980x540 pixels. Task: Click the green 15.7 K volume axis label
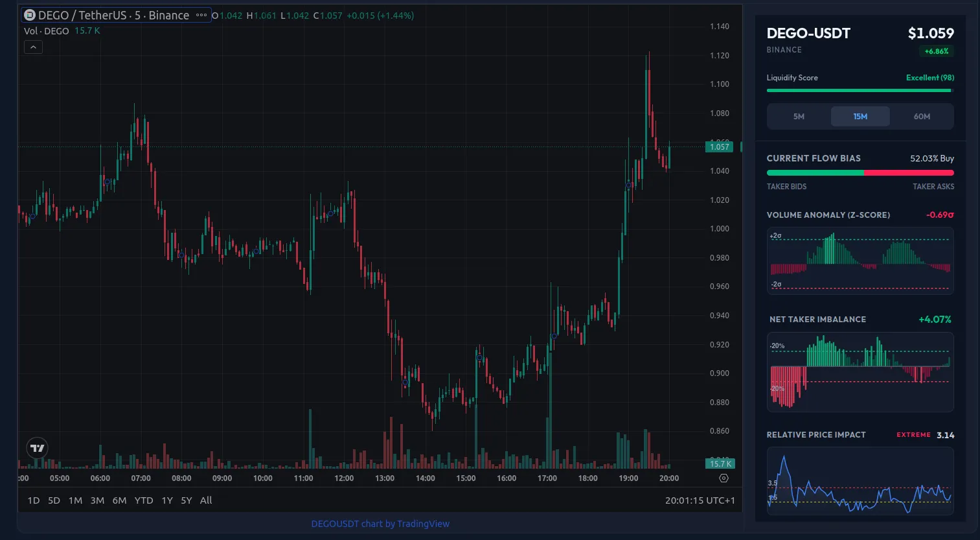pos(719,464)
